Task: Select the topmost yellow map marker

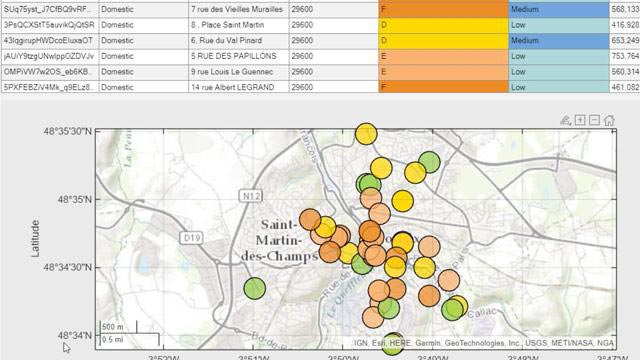Action: pyautogui.click(x=366, y=134)
